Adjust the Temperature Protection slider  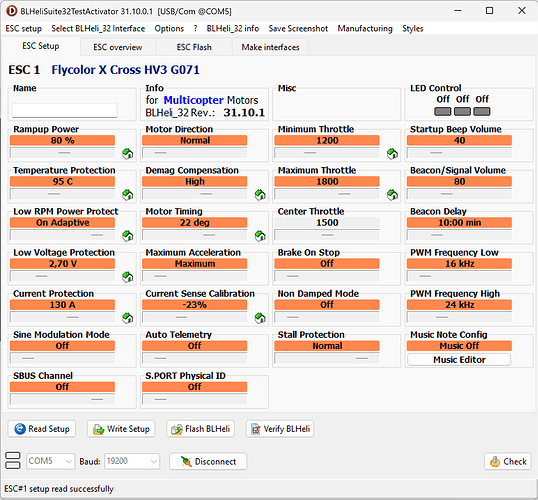(62, 194)
